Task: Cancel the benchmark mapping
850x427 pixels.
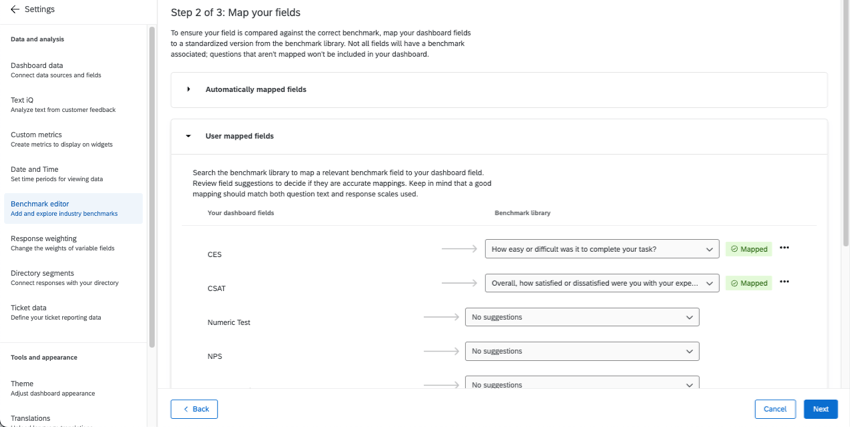Action: click(x=775, y=409)
